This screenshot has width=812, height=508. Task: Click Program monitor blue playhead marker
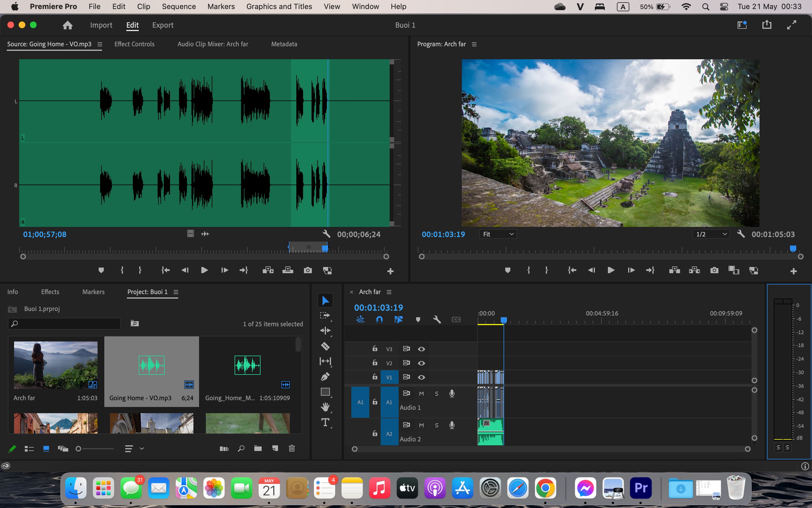(x=793, y=249)
